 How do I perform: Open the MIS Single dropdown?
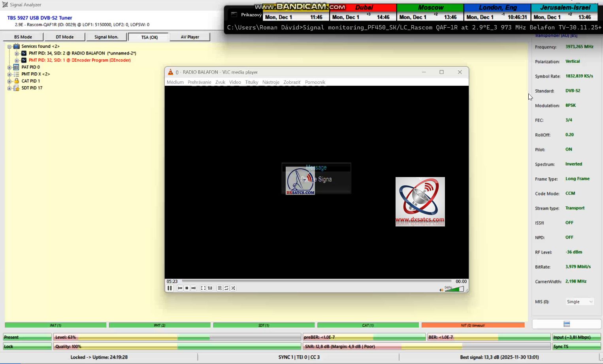coord(580,302)
